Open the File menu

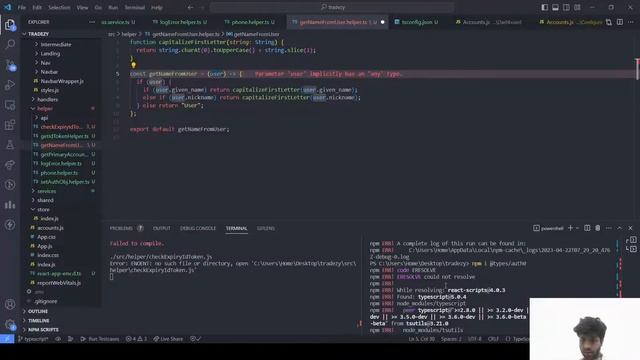pos(22,7)
